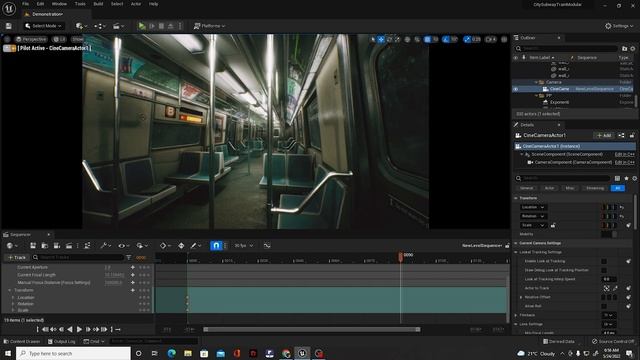Click the Sequencer track filter icon
The width and height of the screenshot is (640, 360).
coord(129,258)
